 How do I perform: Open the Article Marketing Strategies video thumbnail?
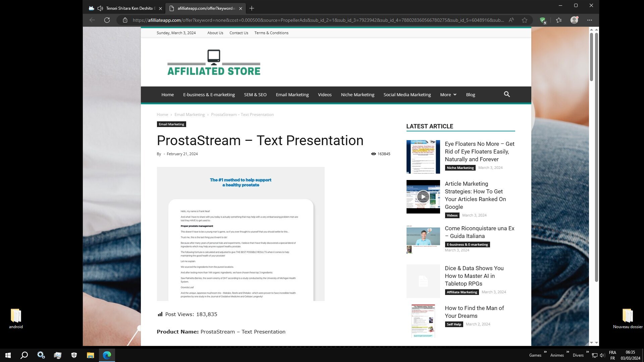pyautogui.click(x=423, y=197)
